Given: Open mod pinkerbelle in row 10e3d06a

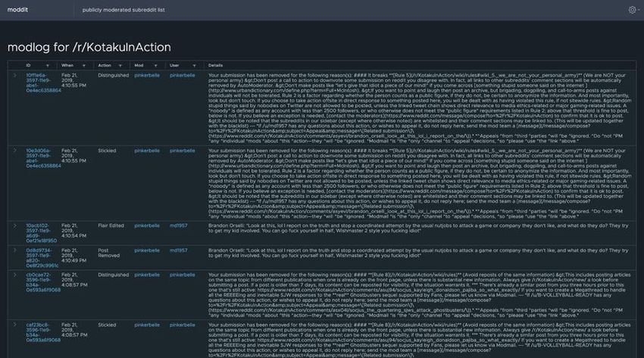Looking at the screenshot, I should (x=147, y=151).
